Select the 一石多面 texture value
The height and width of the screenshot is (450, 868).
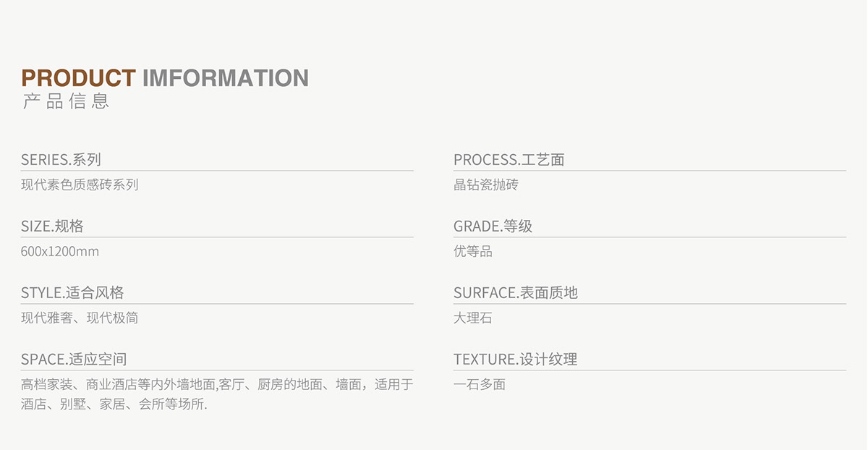coord(480,385)
